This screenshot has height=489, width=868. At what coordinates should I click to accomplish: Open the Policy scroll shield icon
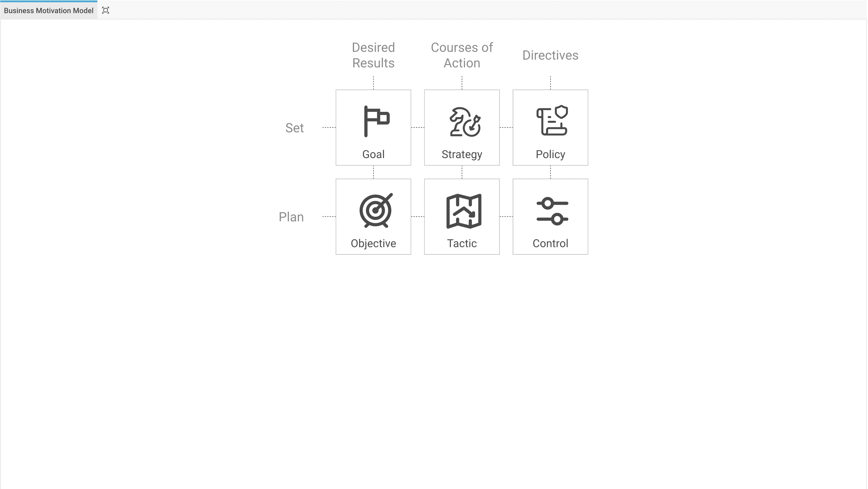pyautogui.click(x=552, y=121)
